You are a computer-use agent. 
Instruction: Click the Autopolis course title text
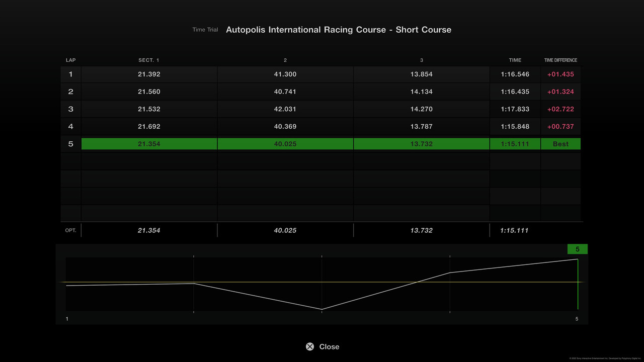pyautogui.click(x=339, y=30)
